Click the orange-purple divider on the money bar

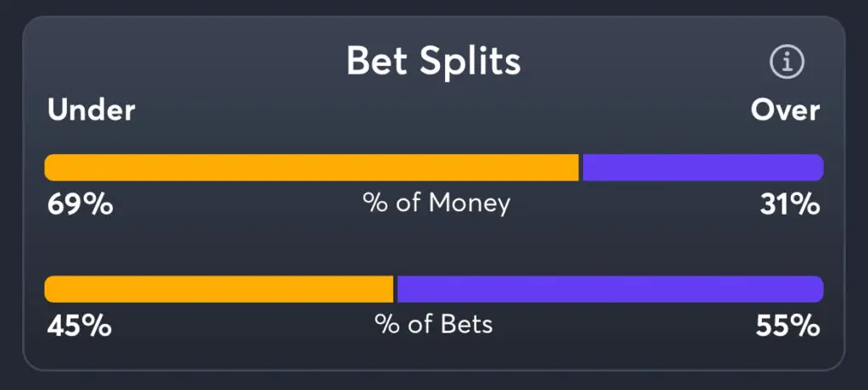tap(581, 168)
